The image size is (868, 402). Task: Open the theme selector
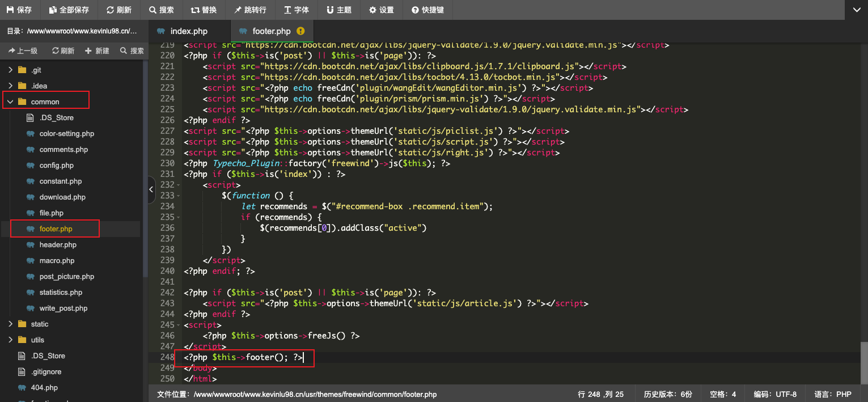click(330, 10)
